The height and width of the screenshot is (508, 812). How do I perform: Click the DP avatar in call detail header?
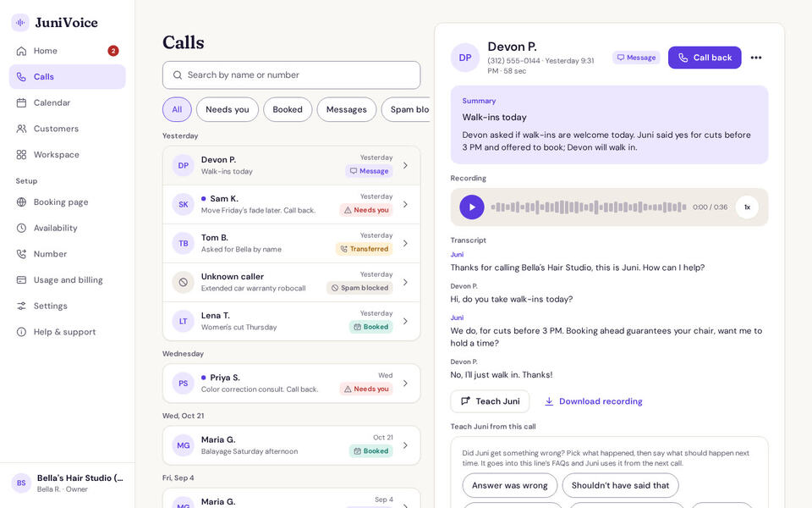465,58
